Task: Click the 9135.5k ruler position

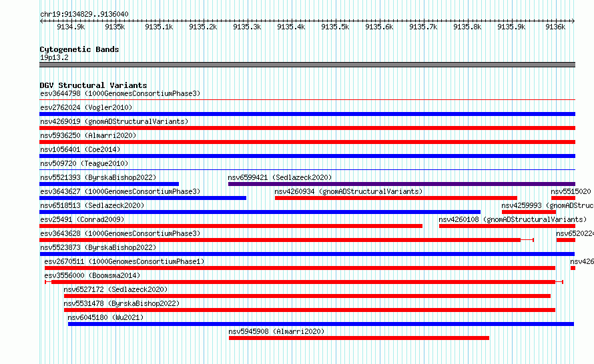Action: (335, 27)
